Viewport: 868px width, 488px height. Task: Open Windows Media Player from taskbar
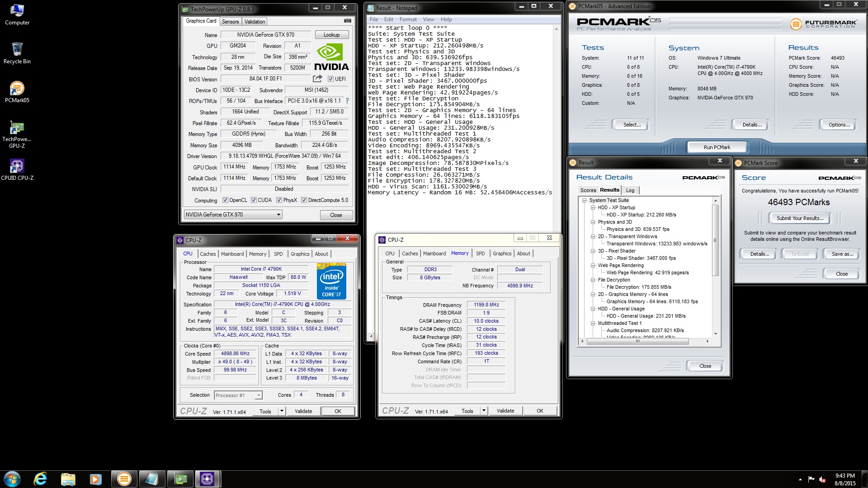tap(95, 479)
